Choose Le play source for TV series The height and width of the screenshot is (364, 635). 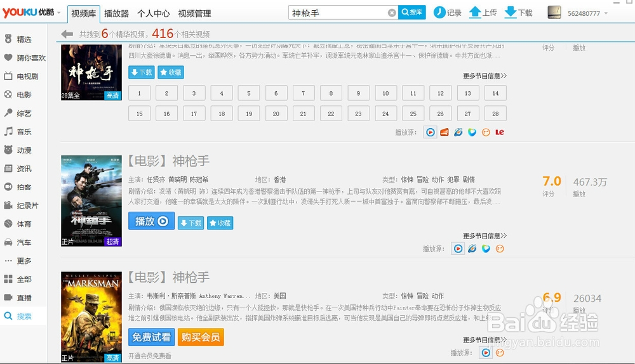[500, 133]
